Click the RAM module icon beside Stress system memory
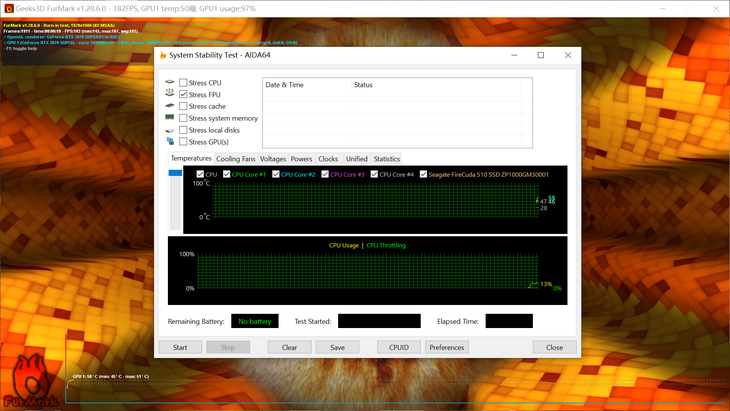The image size is (730, 411). (170, 118)
